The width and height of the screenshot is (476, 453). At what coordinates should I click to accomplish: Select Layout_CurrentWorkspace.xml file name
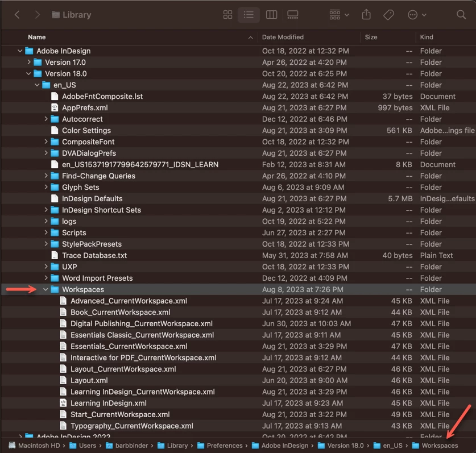tap(123, 369)
